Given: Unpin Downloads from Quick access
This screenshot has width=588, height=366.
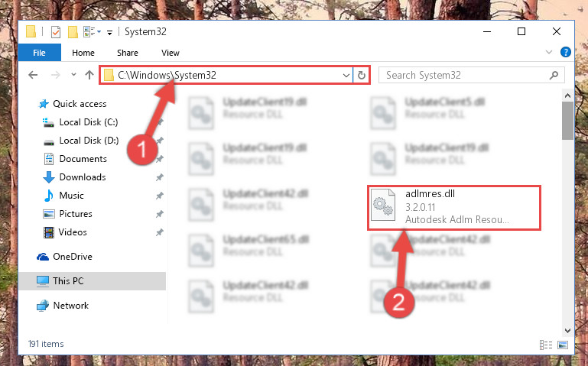Looking at the screenshot, I should (x=160, y=177).
